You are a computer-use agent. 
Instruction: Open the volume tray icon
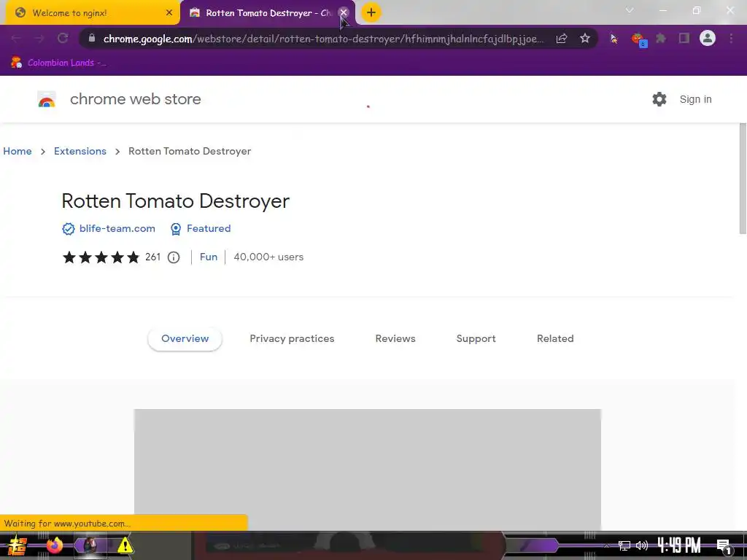coord(642,545)
